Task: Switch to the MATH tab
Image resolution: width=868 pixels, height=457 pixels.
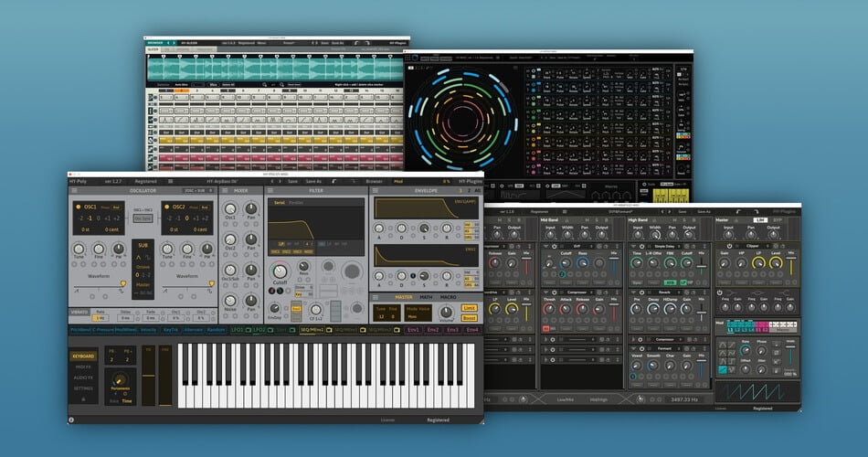Action: click(x=427, y=296)
